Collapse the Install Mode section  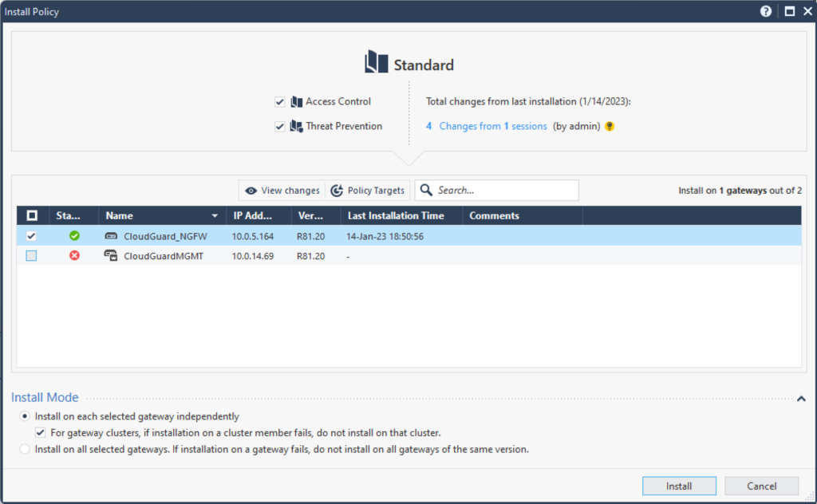pos(802,396)
